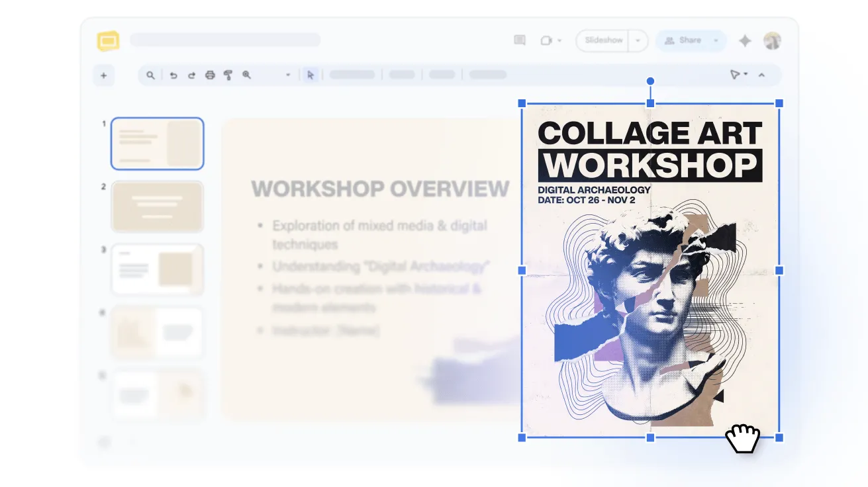Select slide 3 thumbnail
This screenshot has height=487, width=868.
point(157,269)
